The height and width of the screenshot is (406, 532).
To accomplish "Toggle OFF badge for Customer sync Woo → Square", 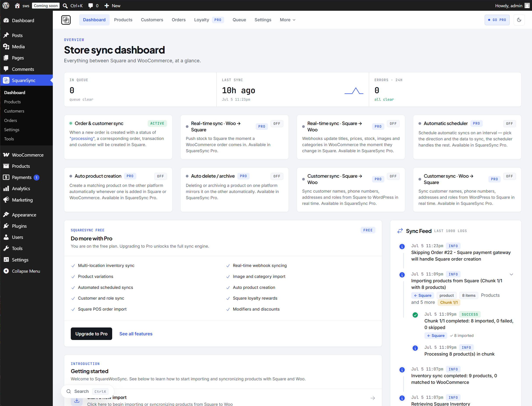I will [x=510, y=176].
